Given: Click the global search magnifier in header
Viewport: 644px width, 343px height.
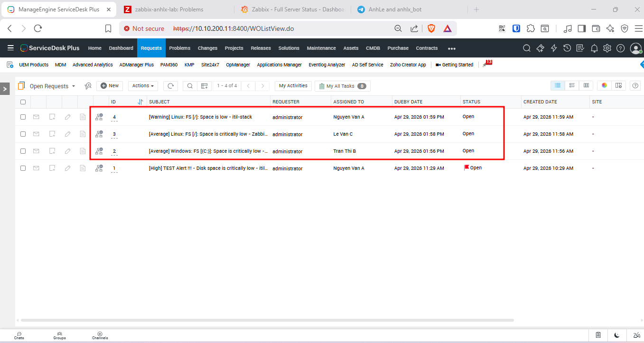Looking at the screenshot, I should point(526,48).
